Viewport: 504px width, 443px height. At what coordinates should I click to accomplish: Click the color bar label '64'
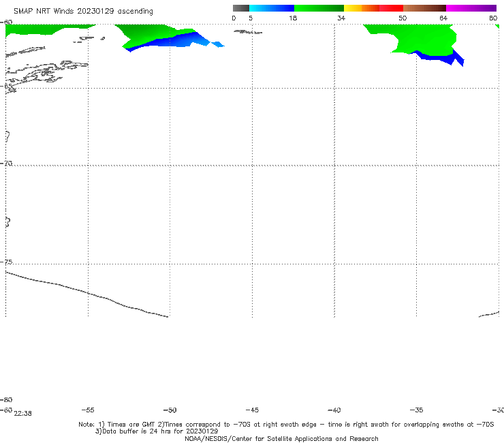[x=443, y=18]
